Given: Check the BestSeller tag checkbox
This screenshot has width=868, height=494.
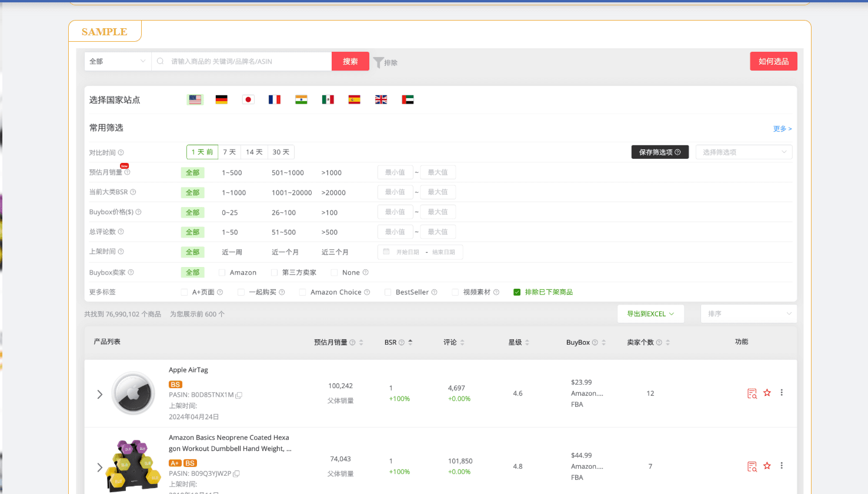Looking at the screenshot, I should point(388,292).
